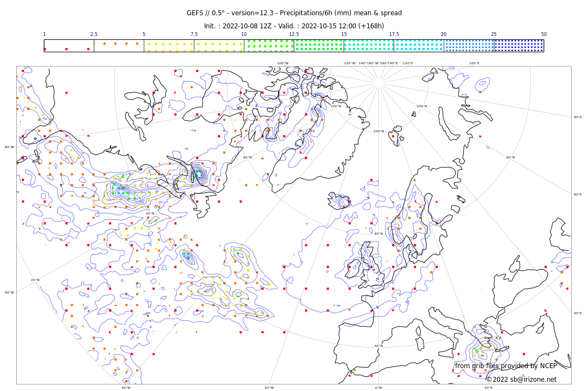Click the yellow-dotted 5–7.5 mm legend box
The height and width of the screenshot is (391, 588).
tap(169, 46)
